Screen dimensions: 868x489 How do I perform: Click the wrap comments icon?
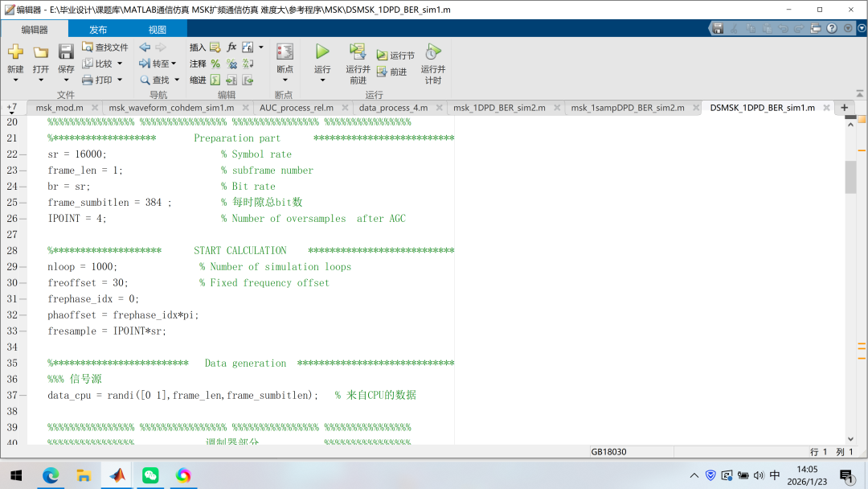(x=248, y=64)
